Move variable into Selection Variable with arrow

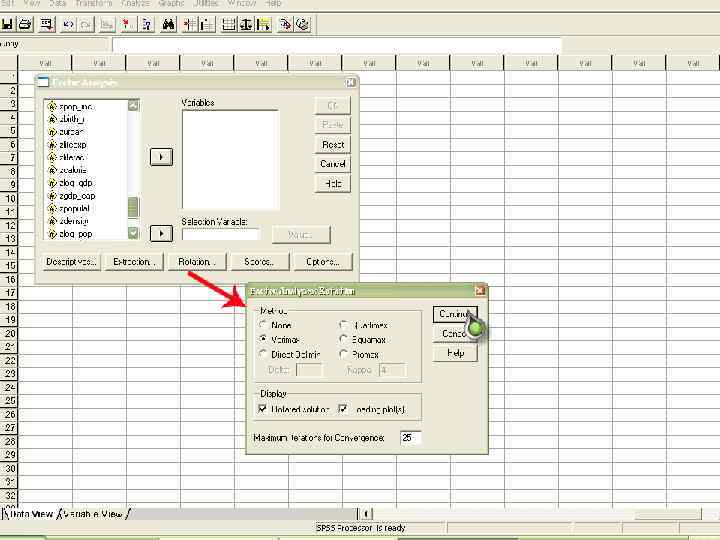point(161,233)
